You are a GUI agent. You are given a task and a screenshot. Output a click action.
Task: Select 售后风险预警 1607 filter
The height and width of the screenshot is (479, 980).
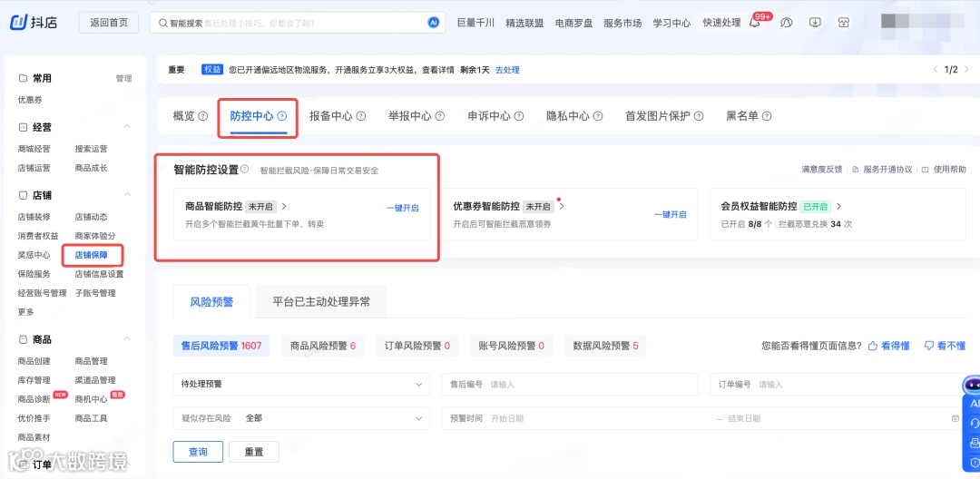click(x=221, y=346)
